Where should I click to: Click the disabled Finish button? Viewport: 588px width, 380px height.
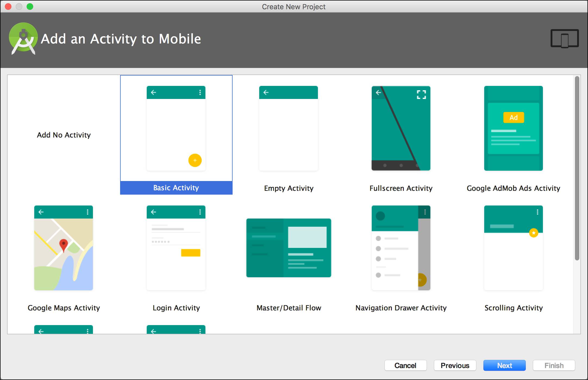[554, 365]
